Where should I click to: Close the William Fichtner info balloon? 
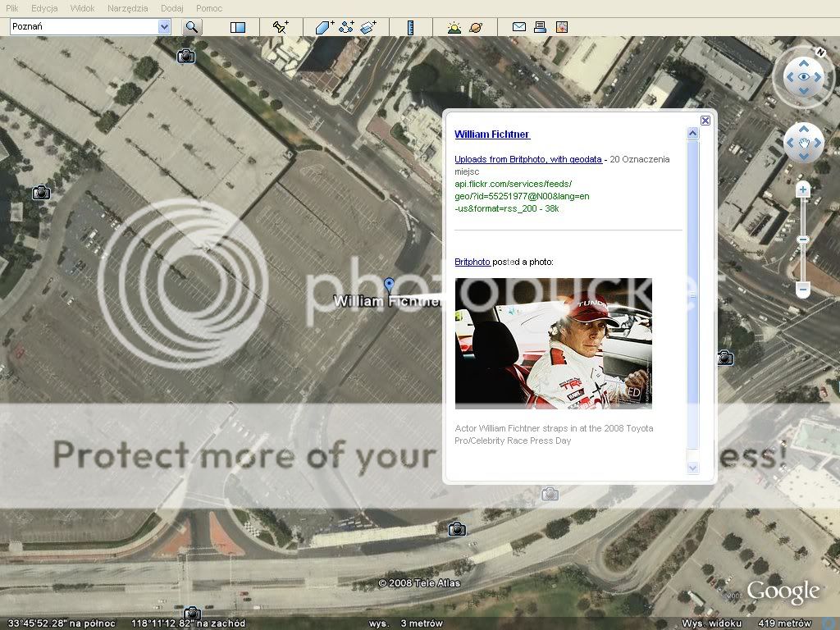pyautogui.click(x=705, y=121)
